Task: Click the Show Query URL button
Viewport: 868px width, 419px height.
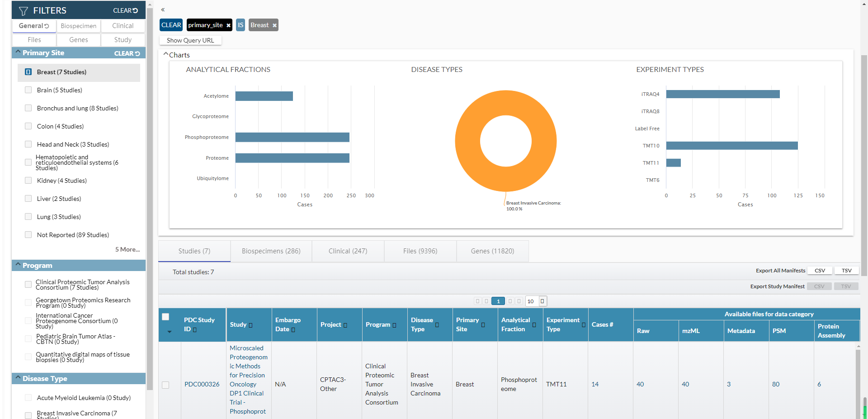Action: (x=190, y=40)
